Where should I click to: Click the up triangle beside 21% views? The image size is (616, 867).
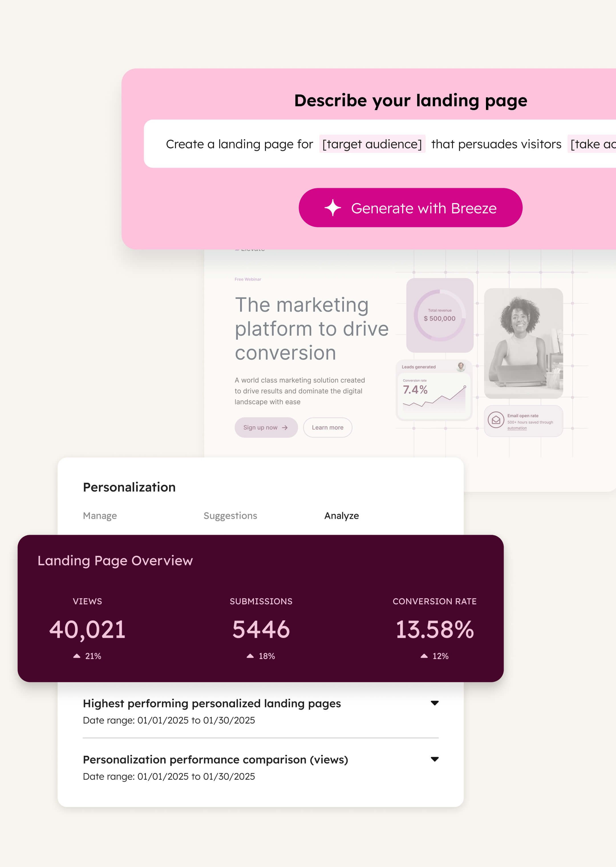(x=77, y=656)
